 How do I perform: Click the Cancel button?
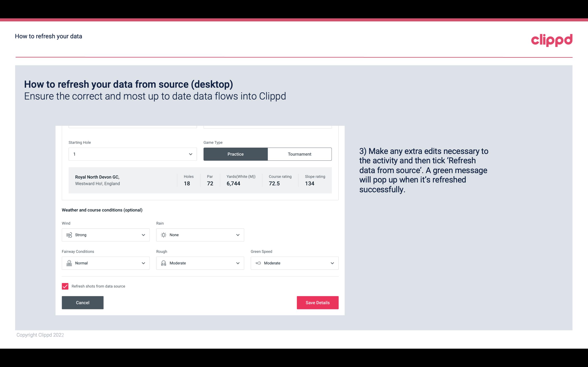point(83,302)
